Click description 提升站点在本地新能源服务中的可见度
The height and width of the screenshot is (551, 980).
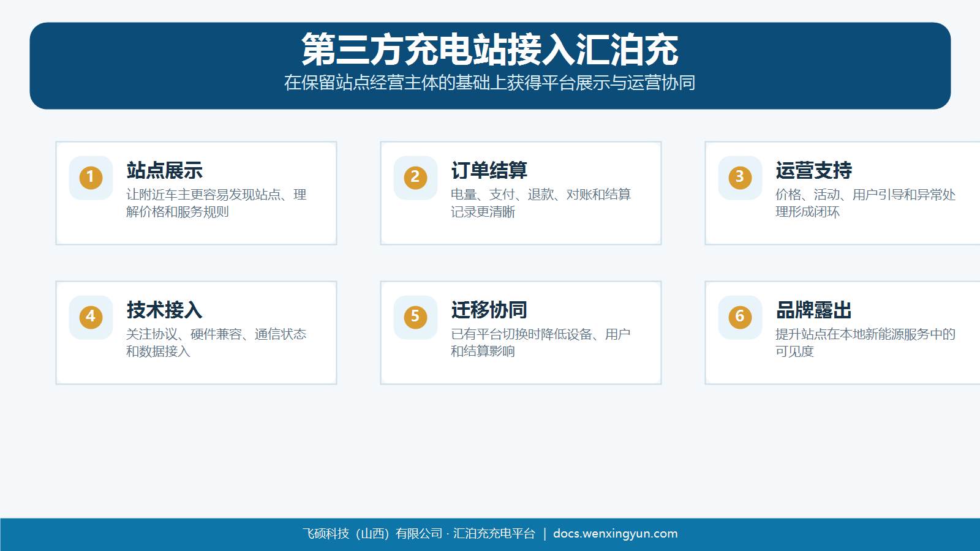click(865, 343)
